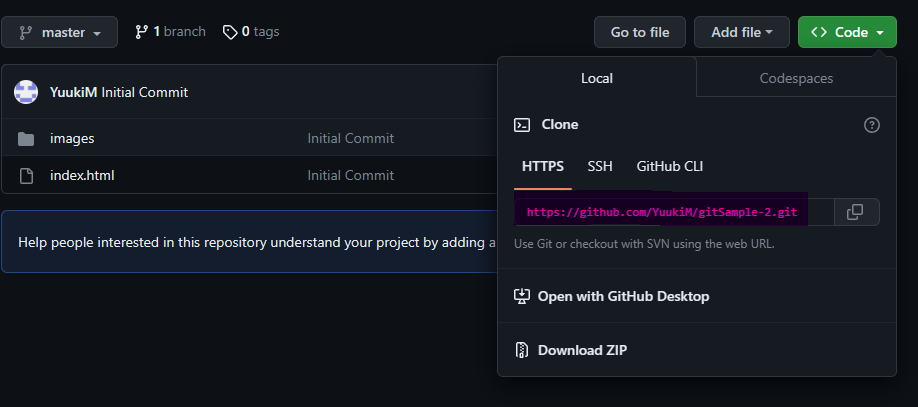This screenshot has width=918, height=407.
Task: Click the images folder icon
Action: (x=27, y=139)
